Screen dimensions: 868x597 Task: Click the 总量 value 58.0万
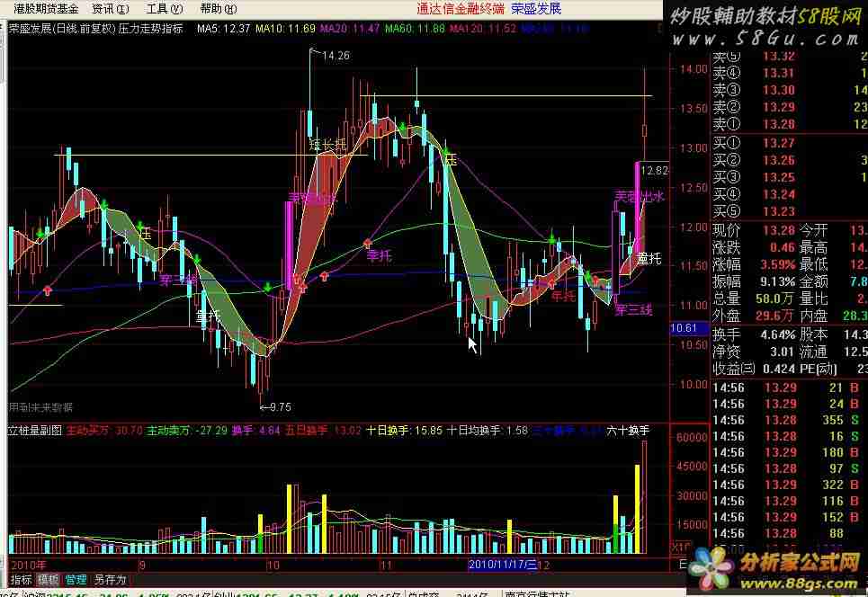(x=775, y=298)
